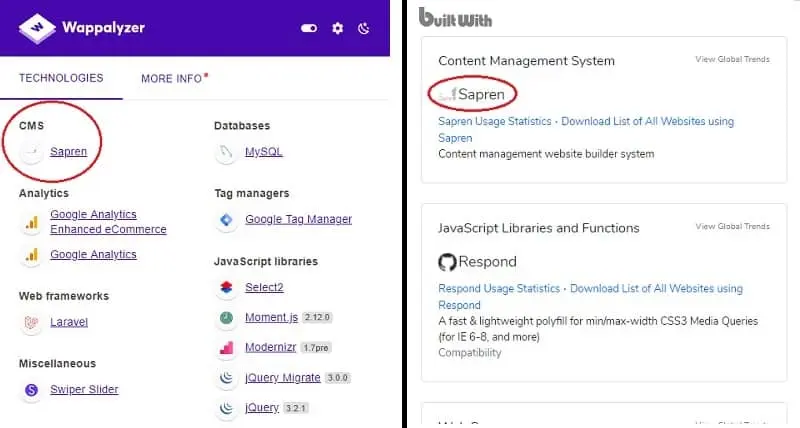800x428 pixels.
Task: Open Wappalyzer settings gear icon
Action: (x=337, y=28)
